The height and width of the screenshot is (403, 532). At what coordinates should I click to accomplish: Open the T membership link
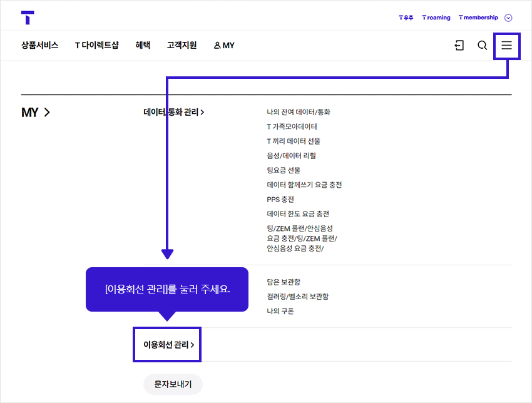[478, 18]
